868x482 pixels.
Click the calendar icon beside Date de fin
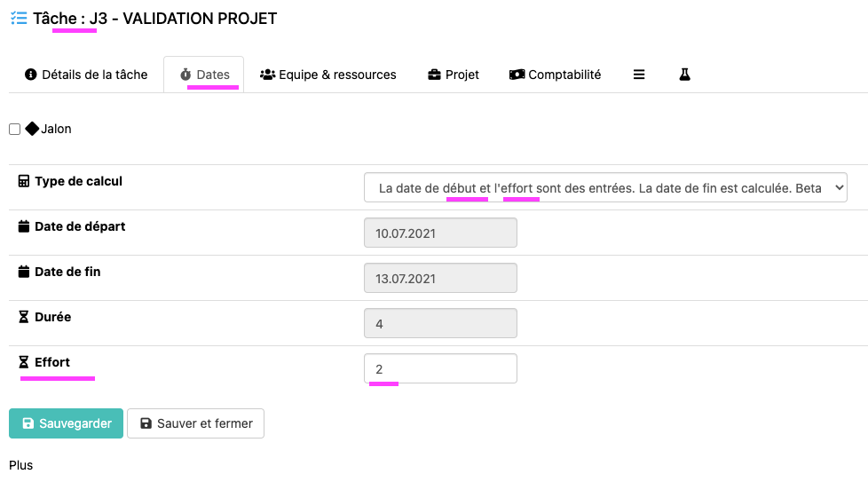point(24,272)
